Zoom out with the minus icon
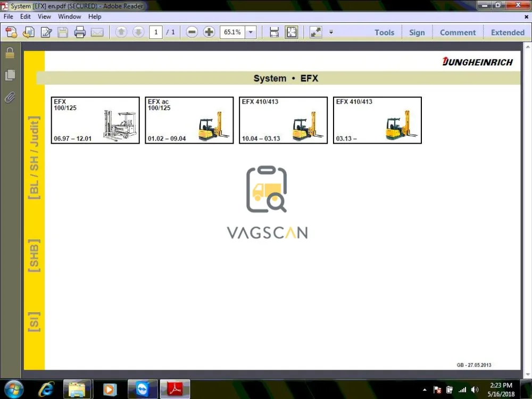The image size is (532, 399). [x=192, y=32]
